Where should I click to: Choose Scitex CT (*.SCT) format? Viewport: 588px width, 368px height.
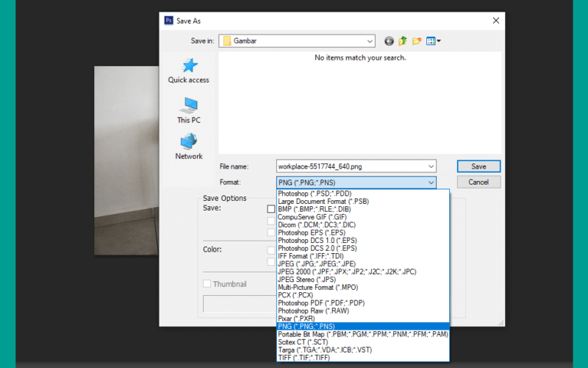pos(362,342)
